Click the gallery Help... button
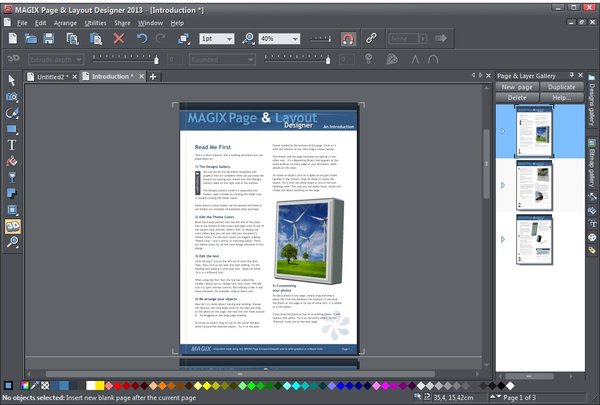Image resolution: width=600 pixels, height=405 pixels. (x=562, y=98)
